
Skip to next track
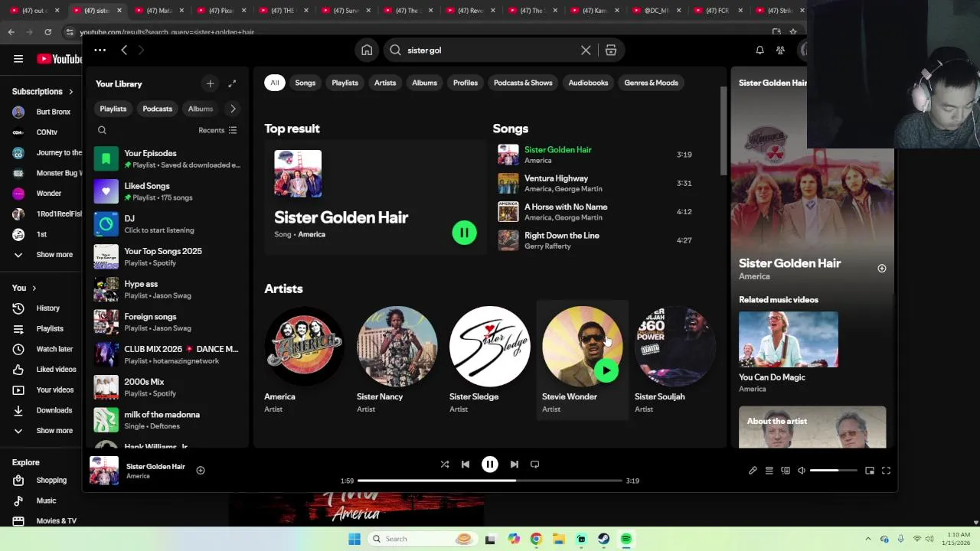coord(514,465)
